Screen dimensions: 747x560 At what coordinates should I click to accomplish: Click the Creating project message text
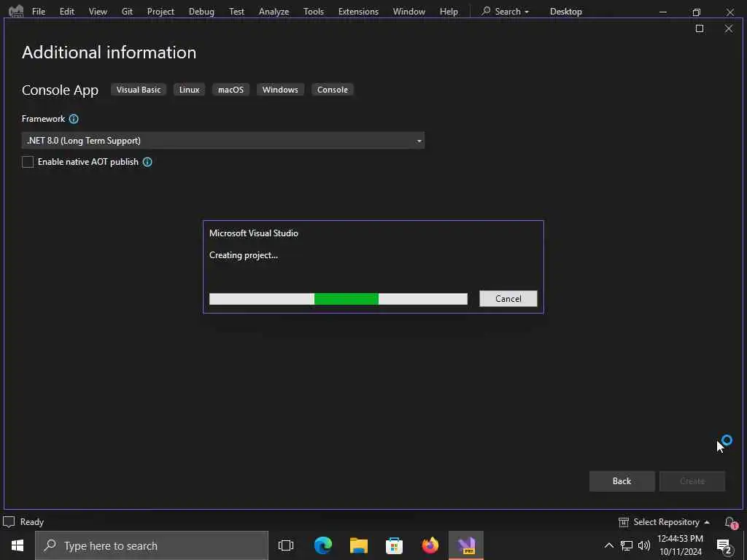click(x=244, y=255)
